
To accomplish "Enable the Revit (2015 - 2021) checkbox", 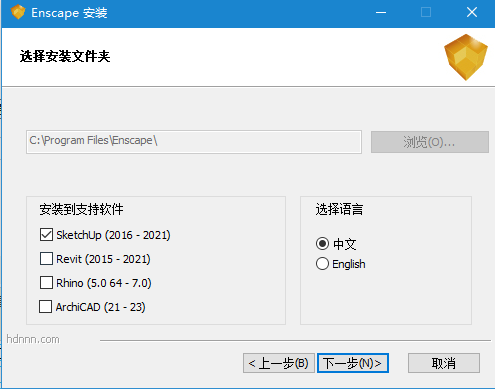I will click(x=46, y=259).
